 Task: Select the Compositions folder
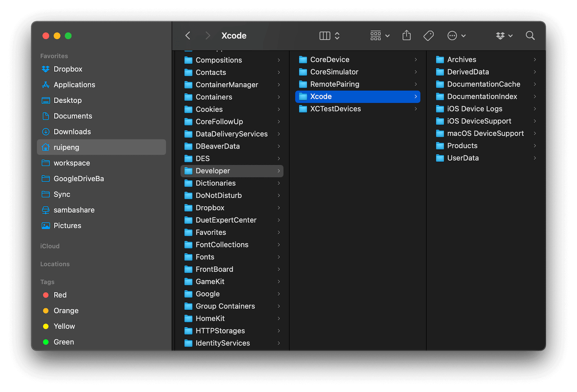(232, 60)
